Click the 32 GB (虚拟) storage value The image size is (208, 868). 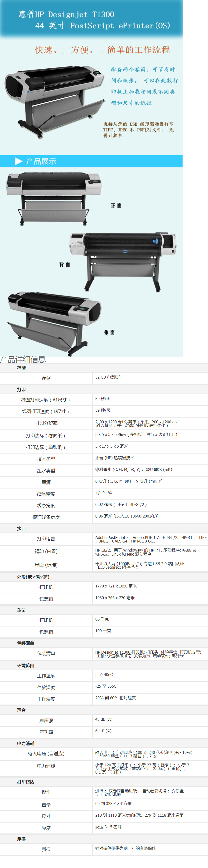pyautogui.click(x=108, y=377)
